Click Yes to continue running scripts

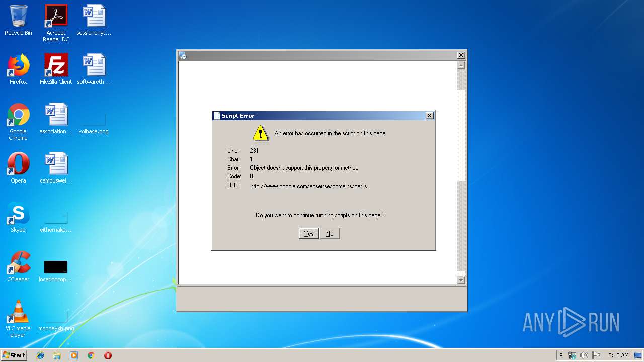click(x=309, y=234)
